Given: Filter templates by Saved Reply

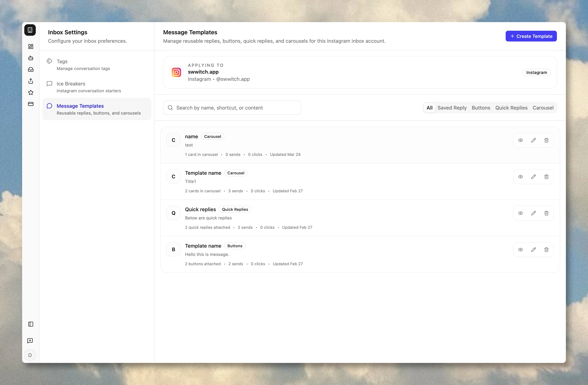Looking at the screenshot, I should pyautogui.click(x=452, y=108).
